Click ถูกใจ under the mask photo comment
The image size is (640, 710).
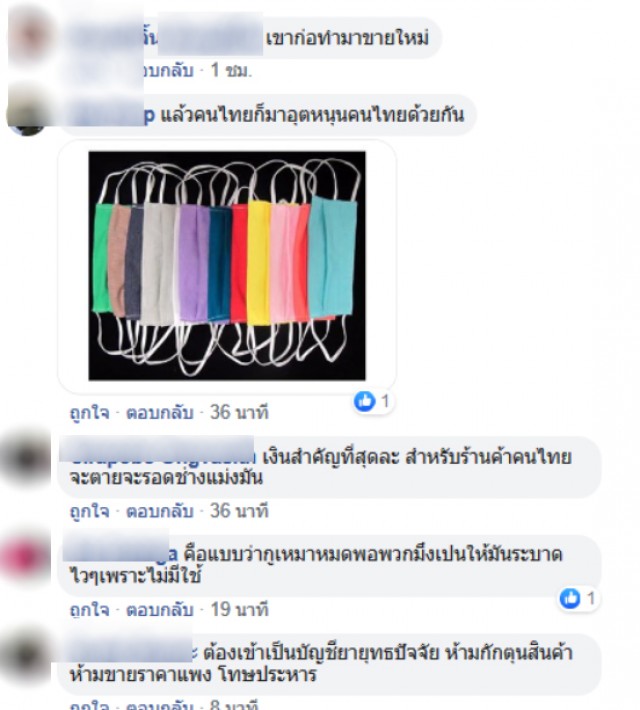tap(89, 413)
